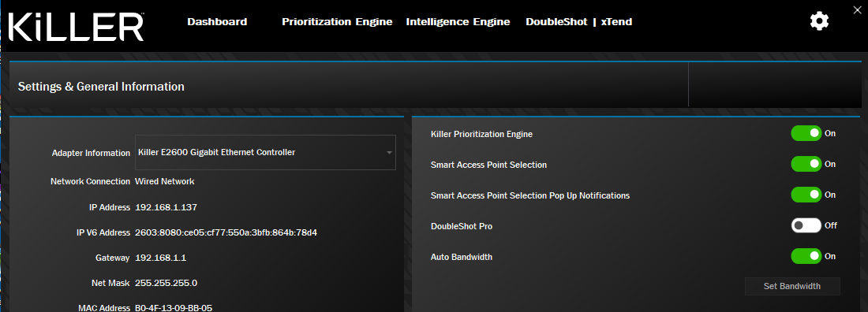Click the Set Bandwidth button
This screenshot has height=312, width=868.
point(792,287)
